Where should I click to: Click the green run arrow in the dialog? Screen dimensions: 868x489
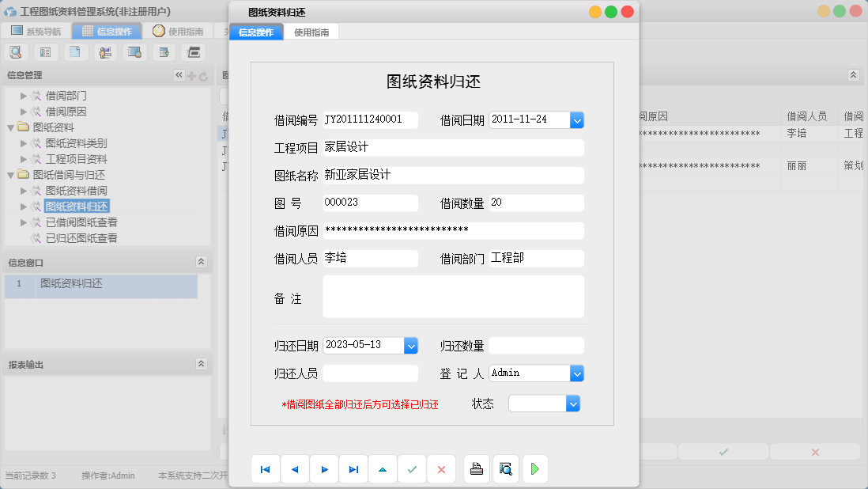click(534, 468)
